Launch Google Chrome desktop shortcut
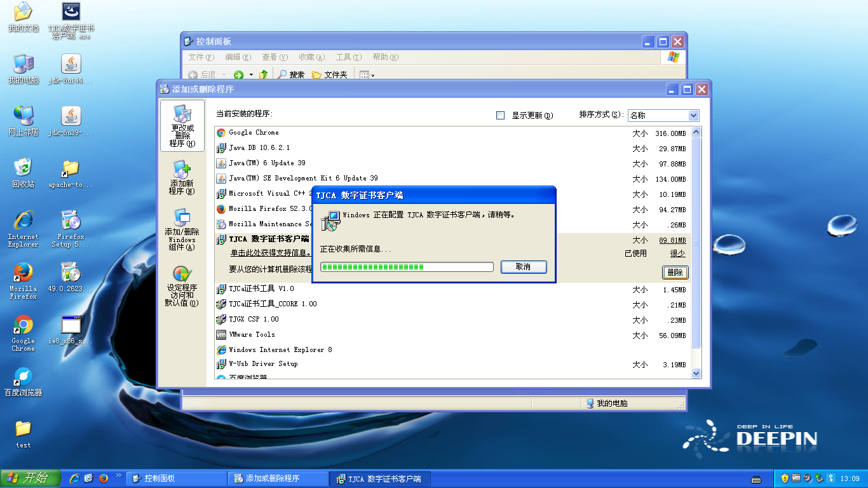Screen dimensions: 868x488 pos(23,333)
